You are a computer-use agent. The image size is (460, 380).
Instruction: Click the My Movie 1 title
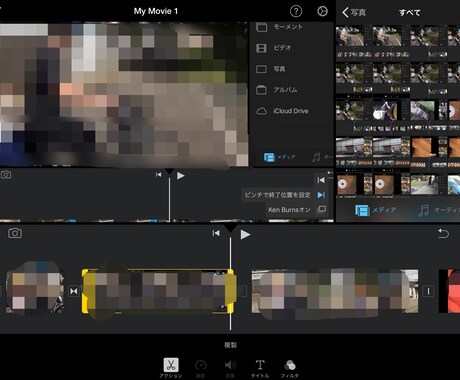(x=156, y=11)
